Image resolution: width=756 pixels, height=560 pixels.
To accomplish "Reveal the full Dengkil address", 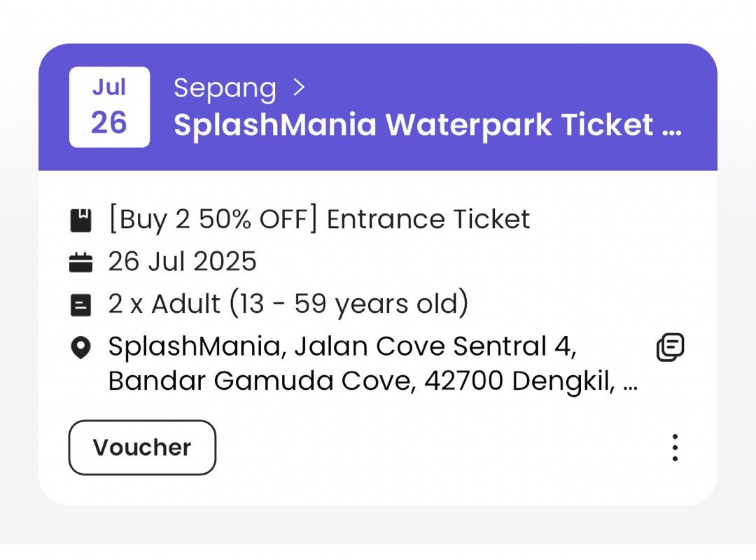I will 373,380.
